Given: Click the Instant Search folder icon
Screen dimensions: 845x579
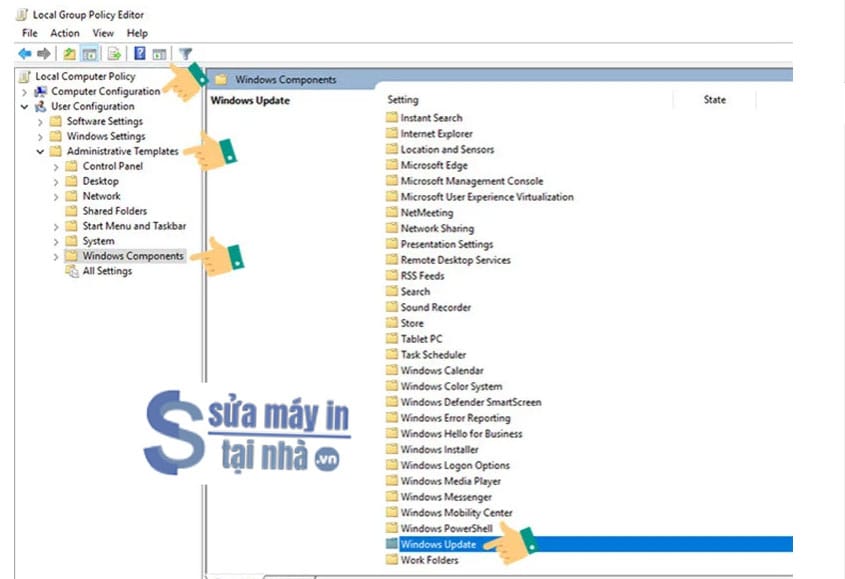Looking at the screenshot, I should pyautogui.click(x=392, y=118).
